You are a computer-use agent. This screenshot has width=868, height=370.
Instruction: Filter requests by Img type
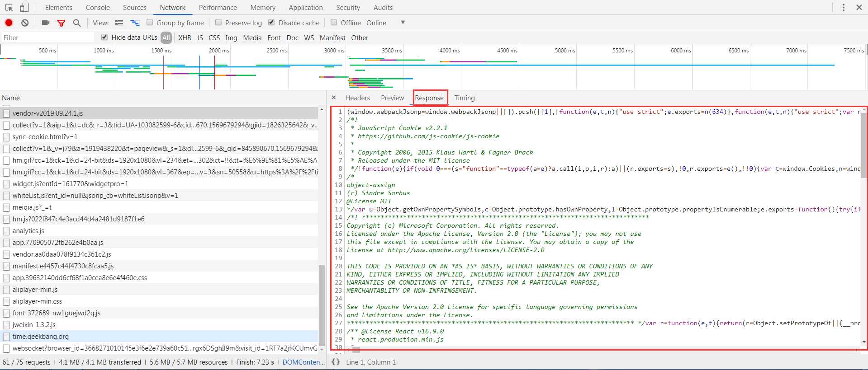tap(231, 37)
